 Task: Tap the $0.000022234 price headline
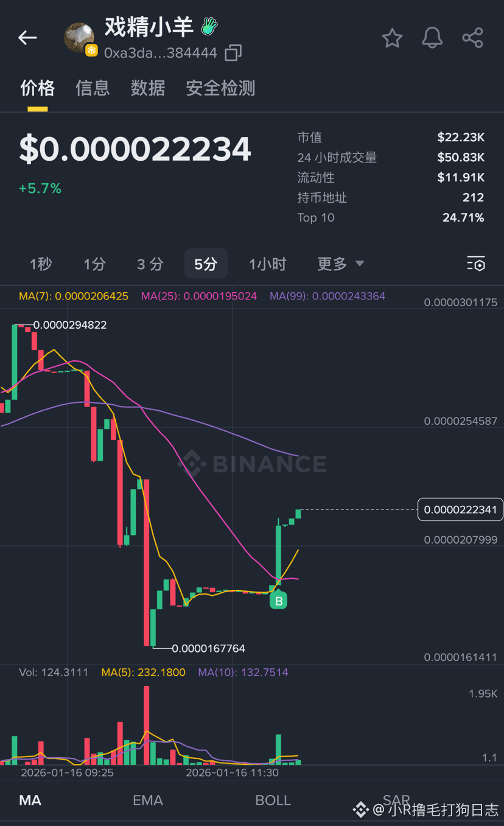click(x=135, y=149)
